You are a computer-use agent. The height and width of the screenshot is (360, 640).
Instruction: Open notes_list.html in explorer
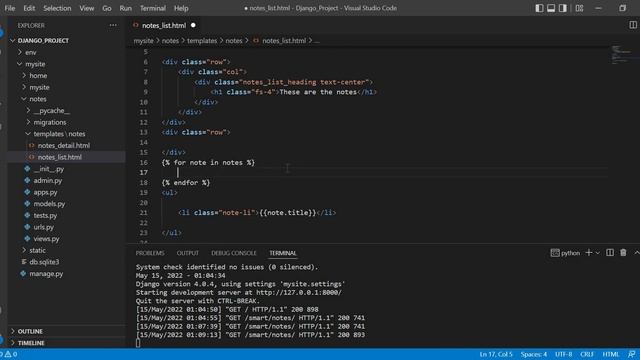[60, 157]
